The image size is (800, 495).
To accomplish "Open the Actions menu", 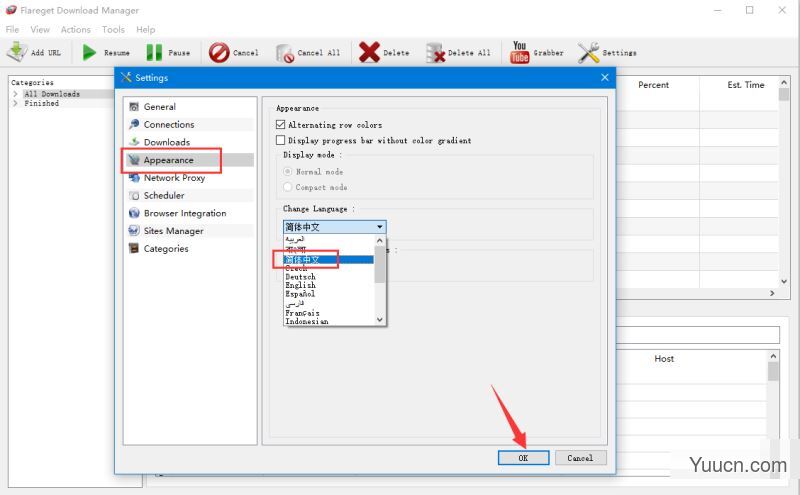I will click(76, 30).
